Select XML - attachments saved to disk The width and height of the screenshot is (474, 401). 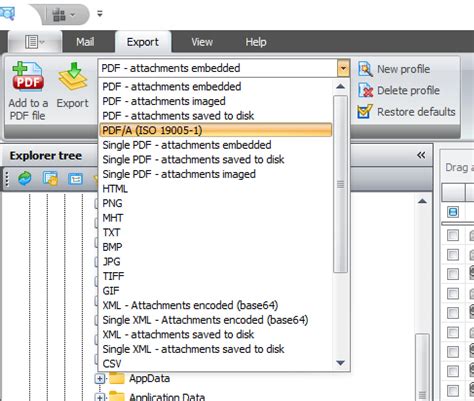pos(215,334)
